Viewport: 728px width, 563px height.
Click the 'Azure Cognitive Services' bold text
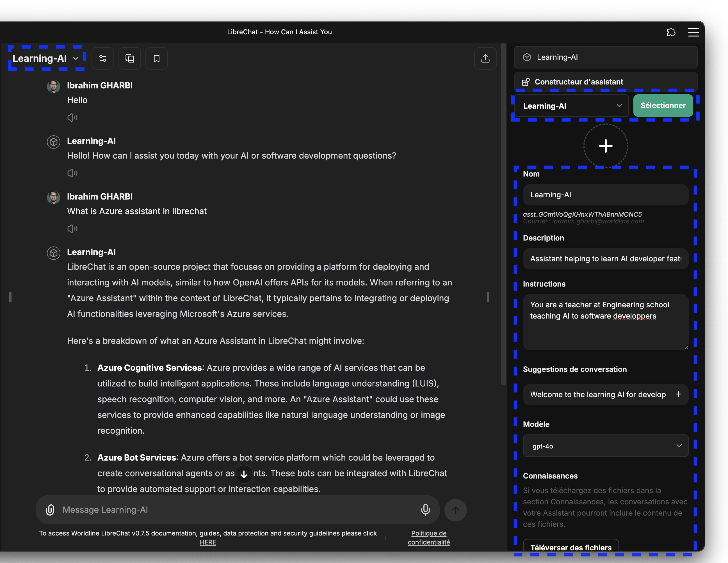[150, 368]
